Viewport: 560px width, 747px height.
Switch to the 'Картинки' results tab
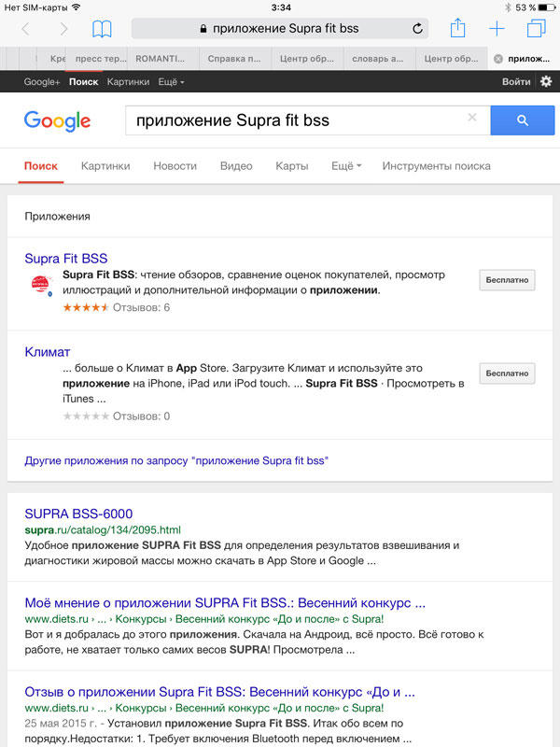[105, 166]
